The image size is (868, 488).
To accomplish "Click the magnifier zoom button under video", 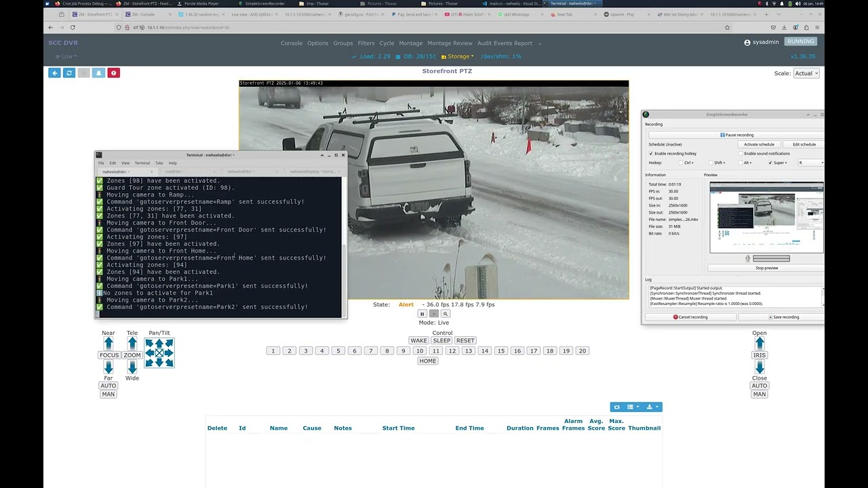I will 446,314.
